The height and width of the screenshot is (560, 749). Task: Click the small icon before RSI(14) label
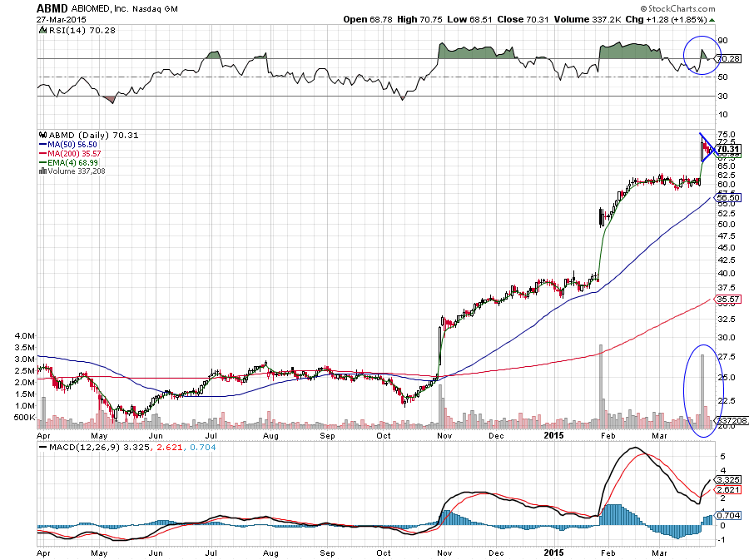tap(42, 30)
